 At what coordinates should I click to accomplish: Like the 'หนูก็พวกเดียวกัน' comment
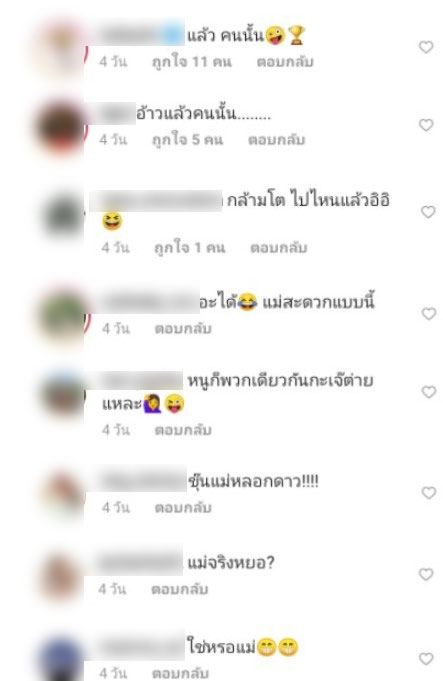tap(429, 392)
